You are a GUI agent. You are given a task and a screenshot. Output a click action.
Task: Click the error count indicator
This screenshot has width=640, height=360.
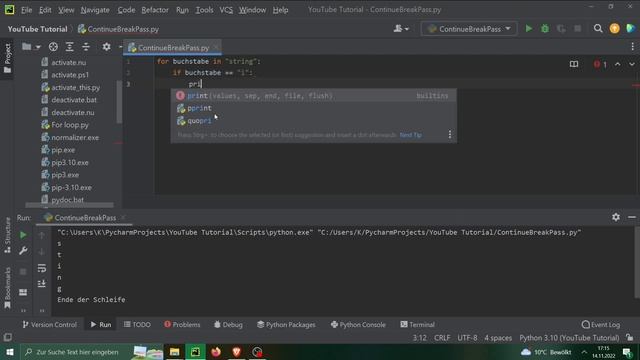click(x=600, y=64)
